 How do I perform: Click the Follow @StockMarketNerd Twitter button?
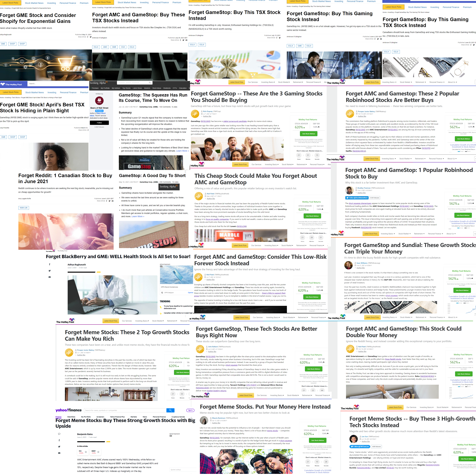(357, 198)
